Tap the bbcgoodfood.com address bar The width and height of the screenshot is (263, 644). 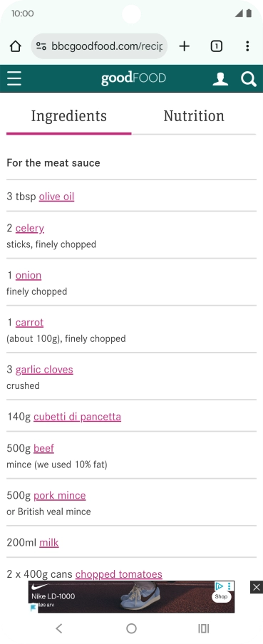[99, 46]
